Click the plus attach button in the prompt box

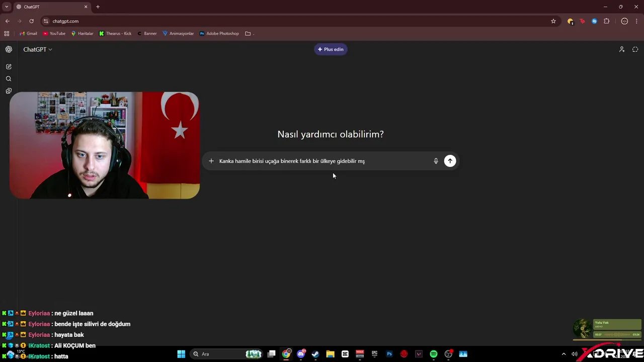211,161
